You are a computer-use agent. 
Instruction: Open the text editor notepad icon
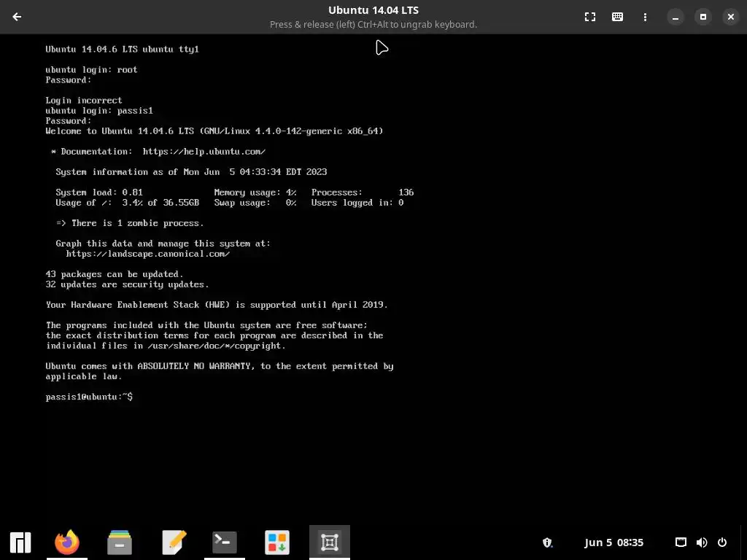point(174,542)
